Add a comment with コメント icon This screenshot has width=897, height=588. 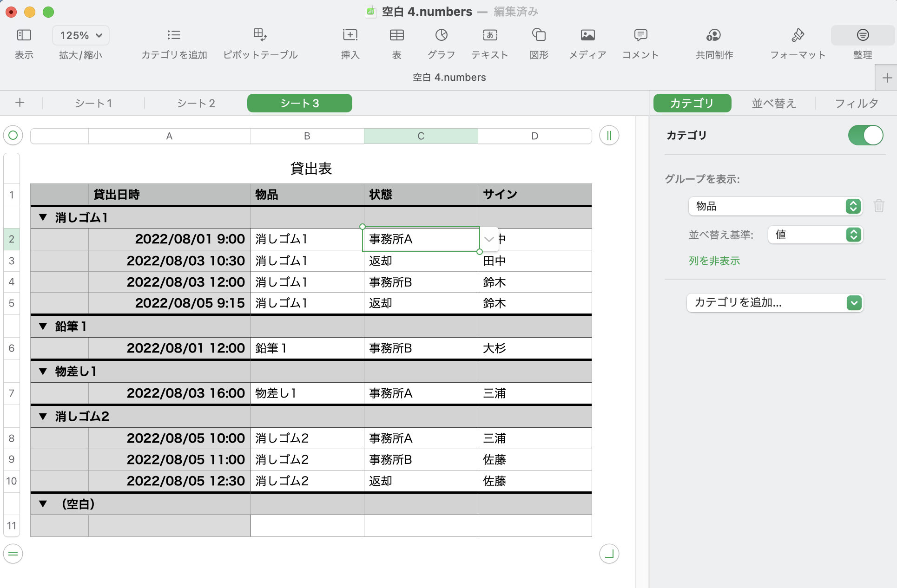[x=640, y=35]
